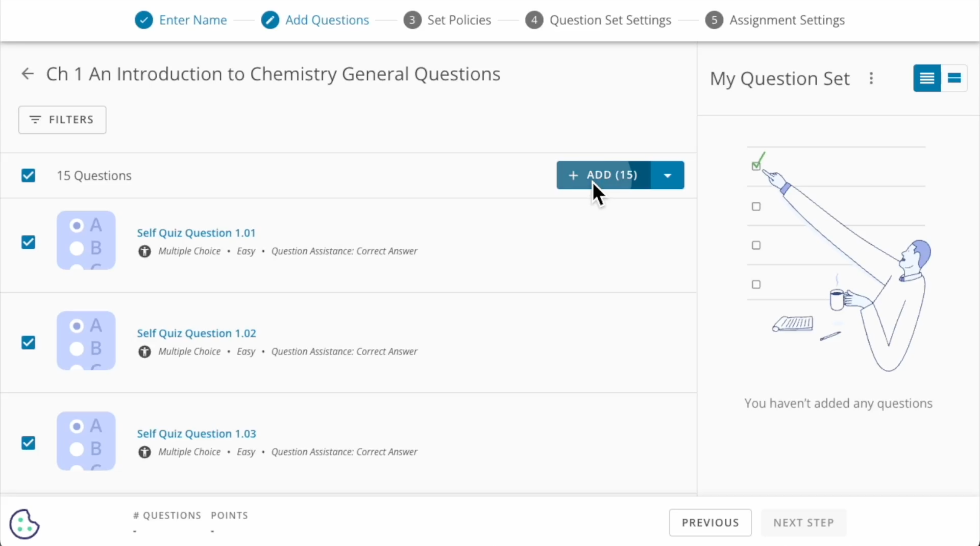This screenshot has height=546, width=980.
Task: Open Self Quiz Question 1.02 link
Action: 196,333
